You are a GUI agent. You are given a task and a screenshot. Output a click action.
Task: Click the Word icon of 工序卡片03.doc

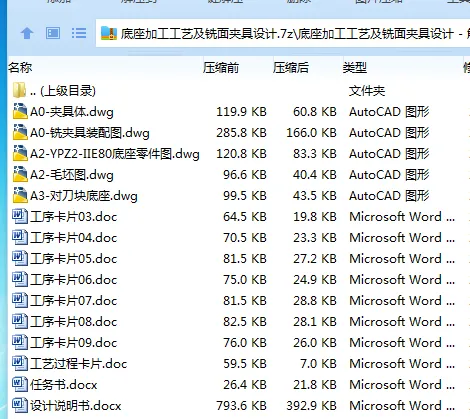pyautogui.click(x=20, y=216)
